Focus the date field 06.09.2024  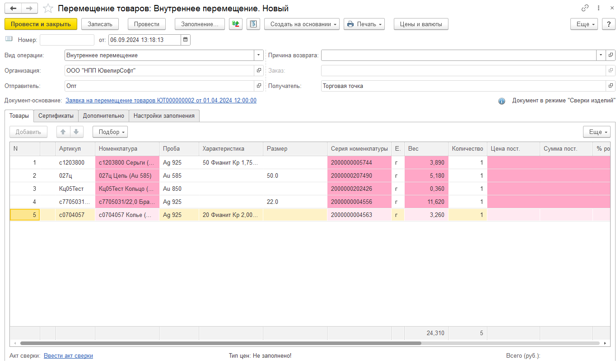point(145,40)
